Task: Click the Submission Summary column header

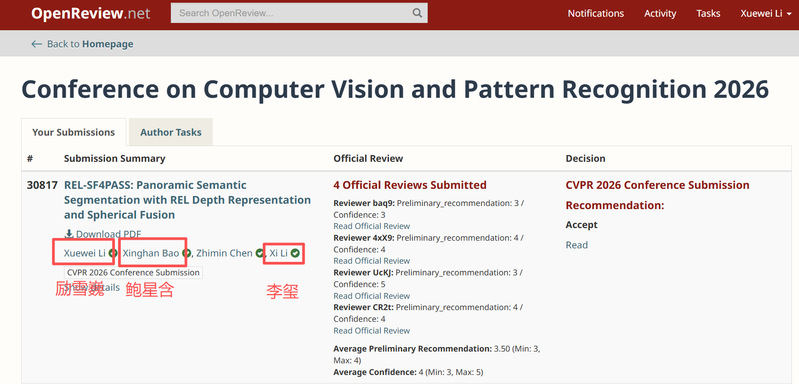Action: [114, 158]
